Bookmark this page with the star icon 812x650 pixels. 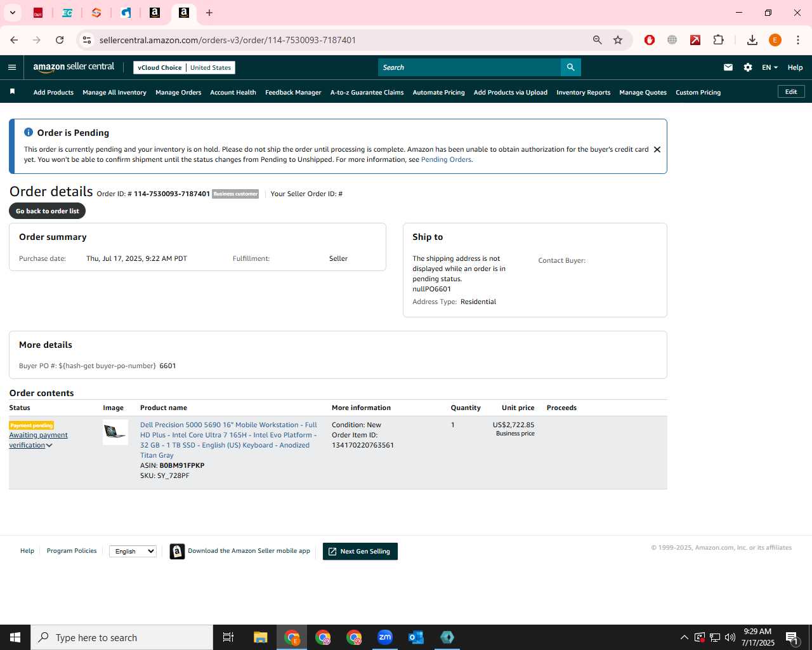[618, 40]
